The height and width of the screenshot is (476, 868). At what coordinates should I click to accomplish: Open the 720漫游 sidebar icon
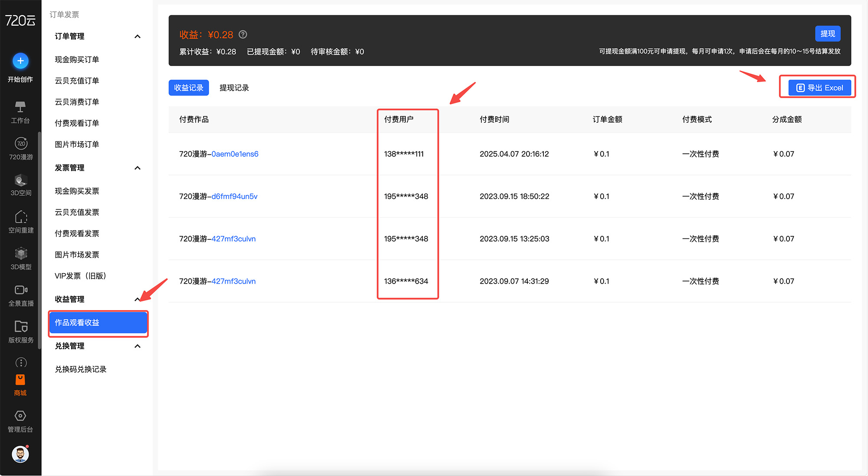(x=21, y=144)
